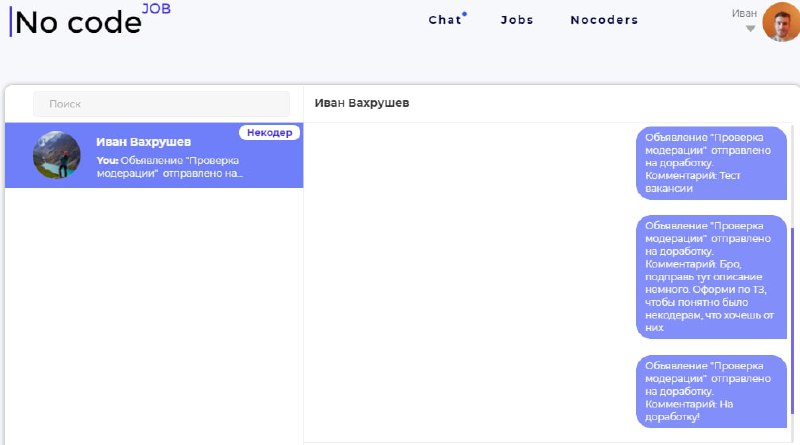Select the message with comment Тест вакансии

click(711, 163)
